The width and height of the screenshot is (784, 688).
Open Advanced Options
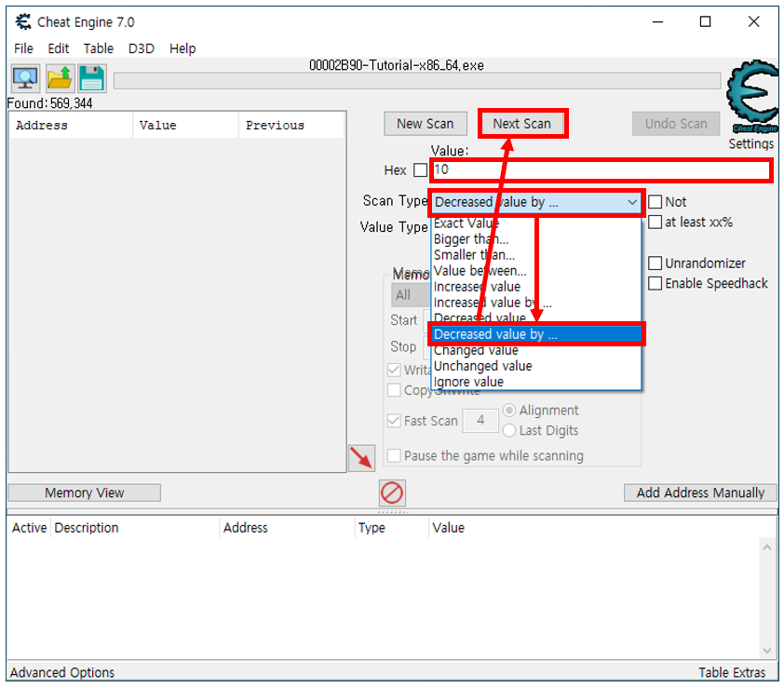coord(62,672)
